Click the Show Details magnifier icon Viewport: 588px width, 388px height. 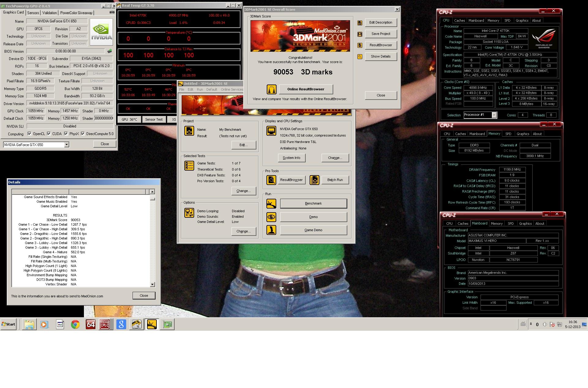click(360, 57)
